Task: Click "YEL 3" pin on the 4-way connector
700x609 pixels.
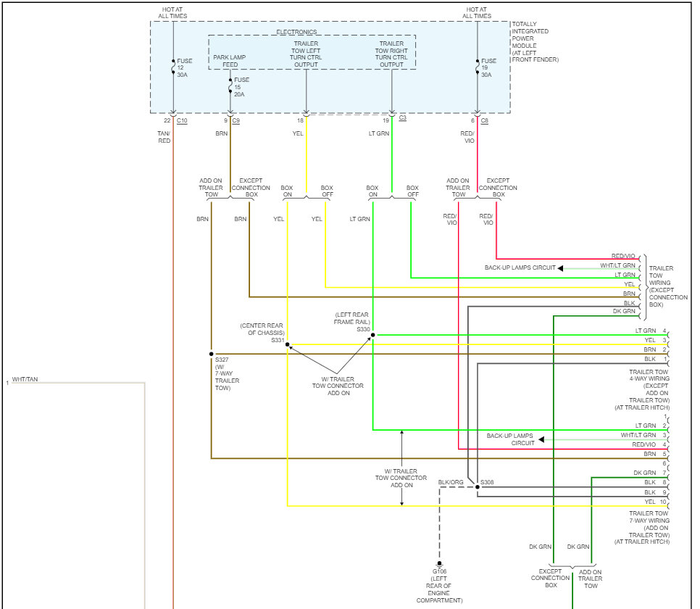Action: 655,341
